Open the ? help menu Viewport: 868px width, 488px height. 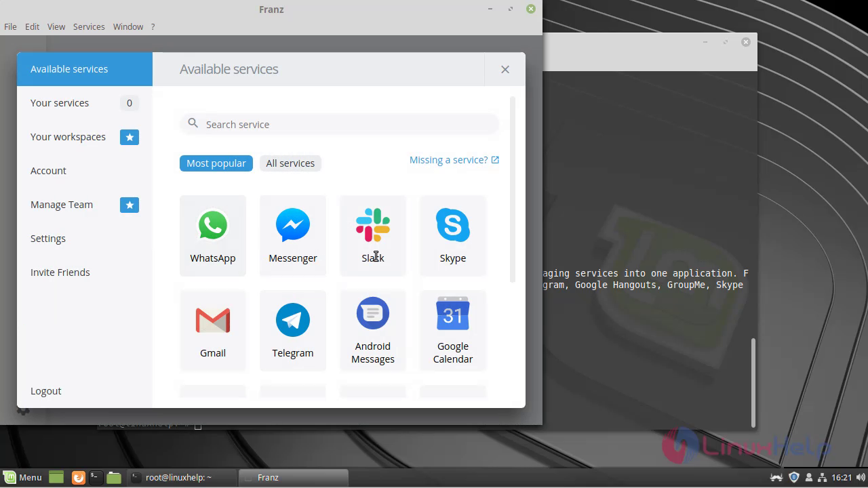tap(153, 26)
